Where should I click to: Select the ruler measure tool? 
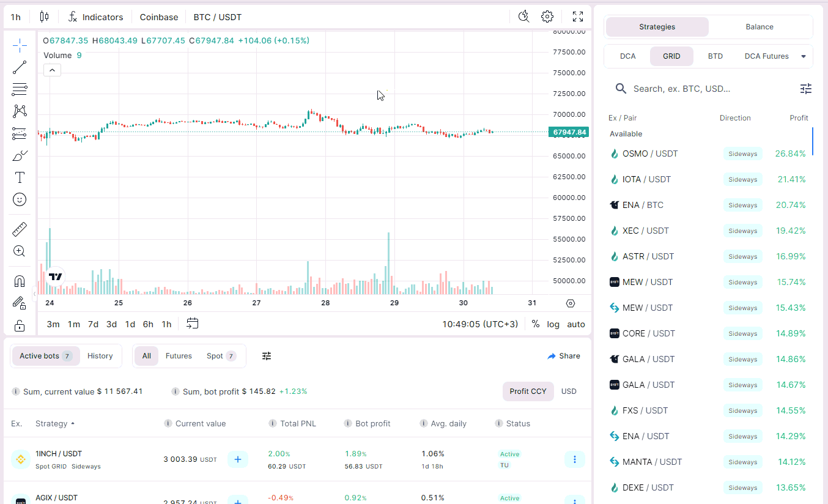(20, 229)
